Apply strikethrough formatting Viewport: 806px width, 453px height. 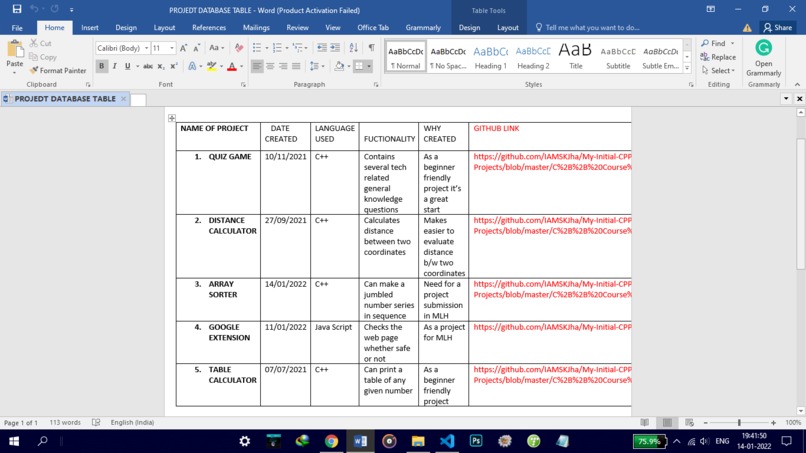click(148, 66)
